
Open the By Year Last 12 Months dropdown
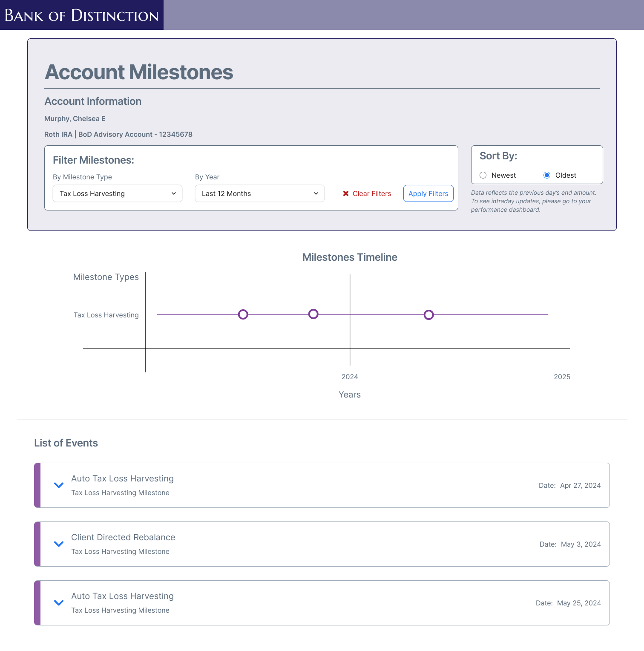260,193
